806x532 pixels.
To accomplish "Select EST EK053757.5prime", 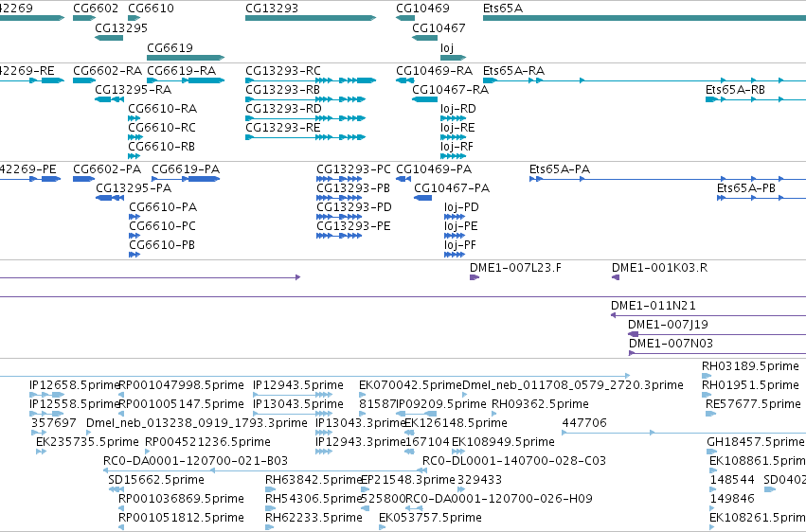I will click(383, 528).
